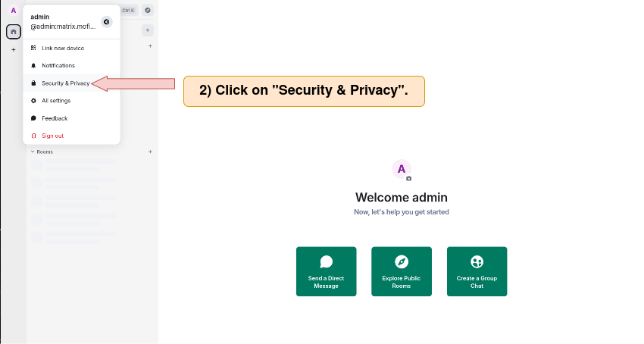Viewport: 644px width, 344px height.
Task: Add a room using Rooms plus icon
Action: tap(150, 152)
